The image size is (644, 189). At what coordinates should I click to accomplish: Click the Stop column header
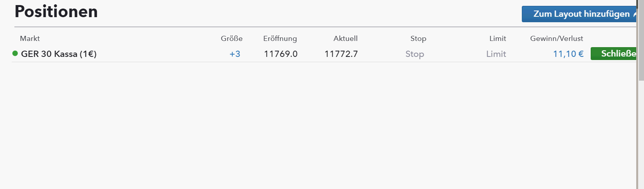pos(418,39)
